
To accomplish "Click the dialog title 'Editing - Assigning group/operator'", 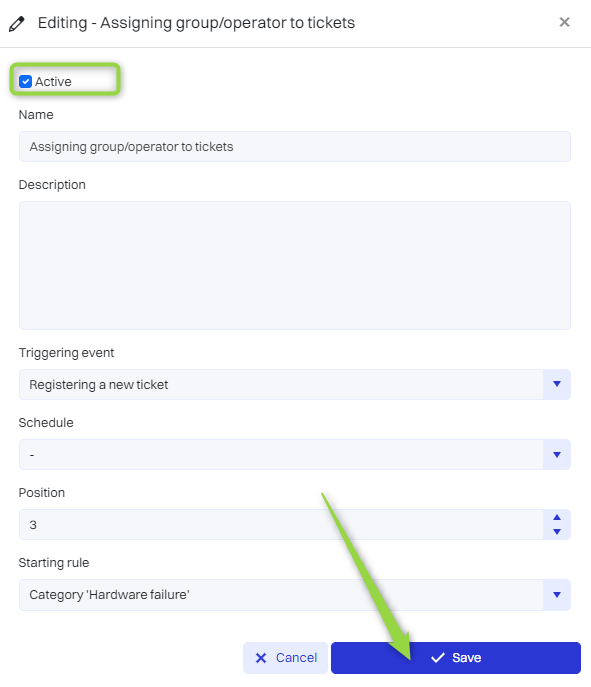I will tap(196, 23).
